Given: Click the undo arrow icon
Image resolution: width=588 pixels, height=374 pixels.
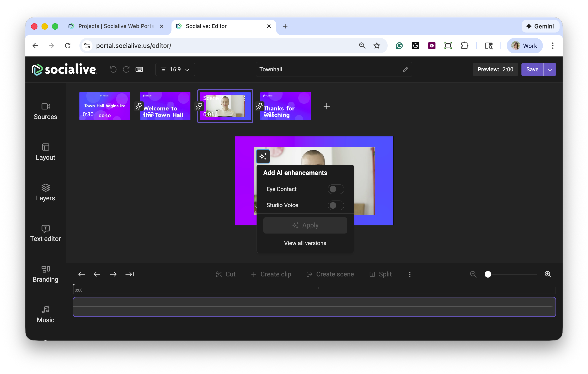Looking at the screenshot, I should point(113,69).
